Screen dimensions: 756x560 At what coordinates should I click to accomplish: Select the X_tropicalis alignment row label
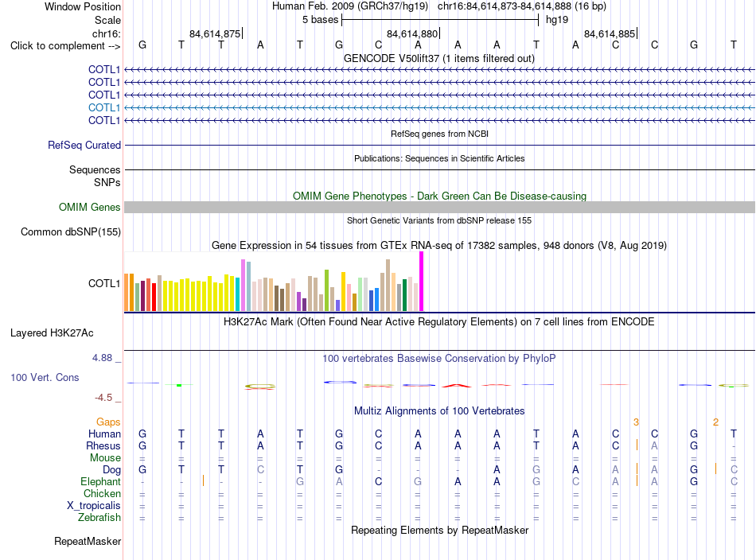(x=94, y=506)
